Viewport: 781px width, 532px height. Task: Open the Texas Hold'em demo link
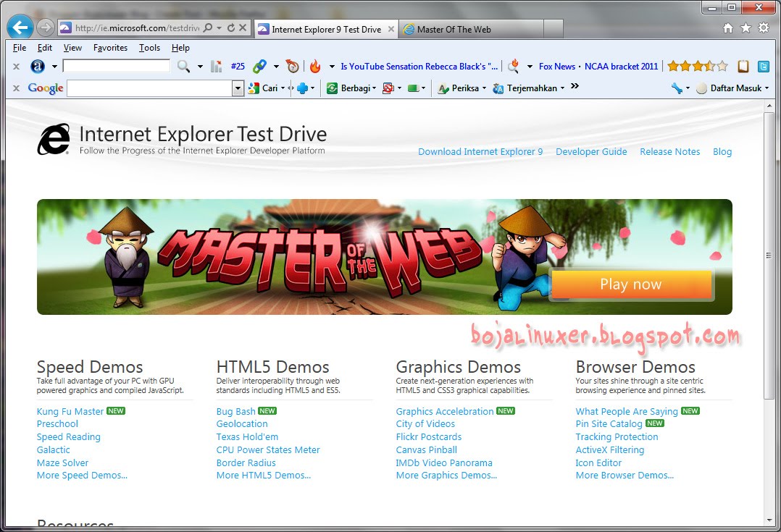click(x=247, y=437)
